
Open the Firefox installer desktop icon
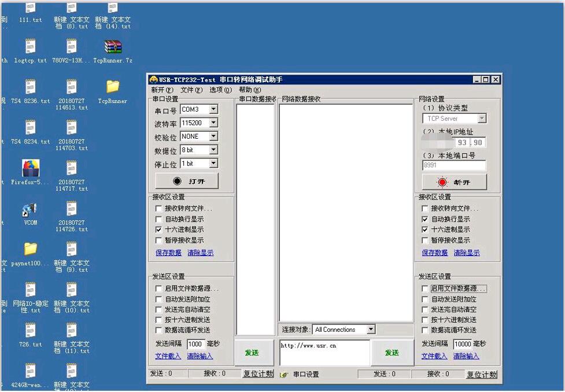coord(31,168)
